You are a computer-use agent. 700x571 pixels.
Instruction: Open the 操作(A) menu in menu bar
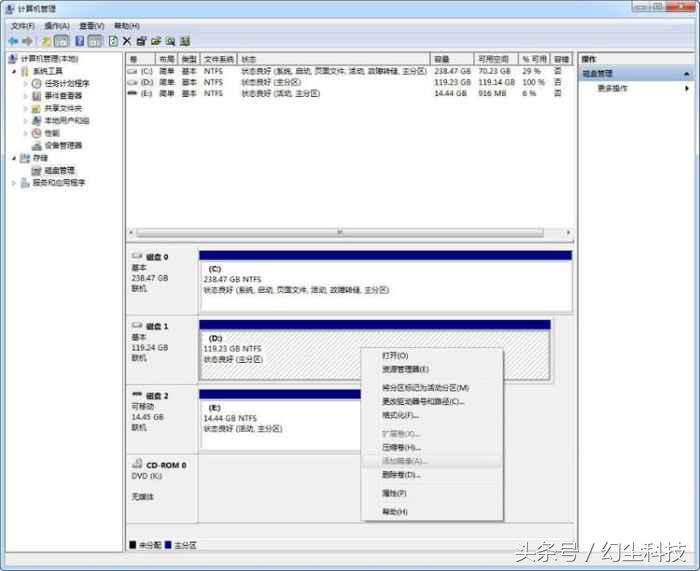coord(56,25)
